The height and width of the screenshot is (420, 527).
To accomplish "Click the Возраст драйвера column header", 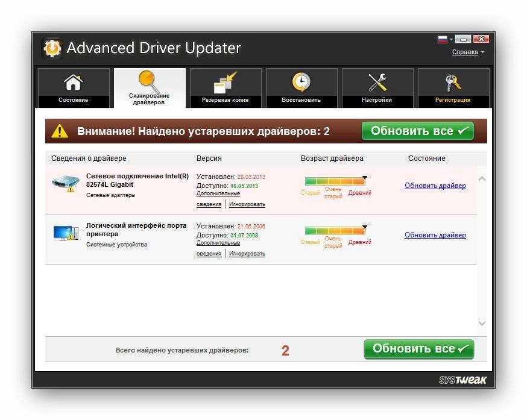I will click(332, 158).
